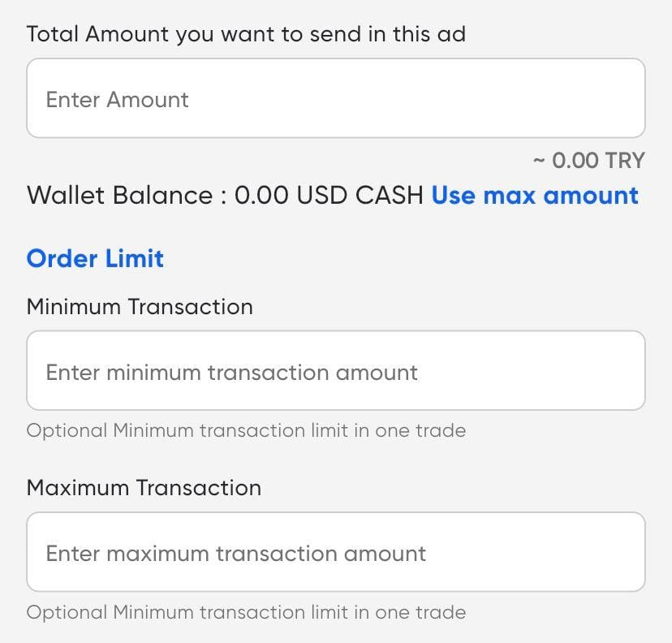Click the Maximum Transaction label

click(x=144, y=488)
